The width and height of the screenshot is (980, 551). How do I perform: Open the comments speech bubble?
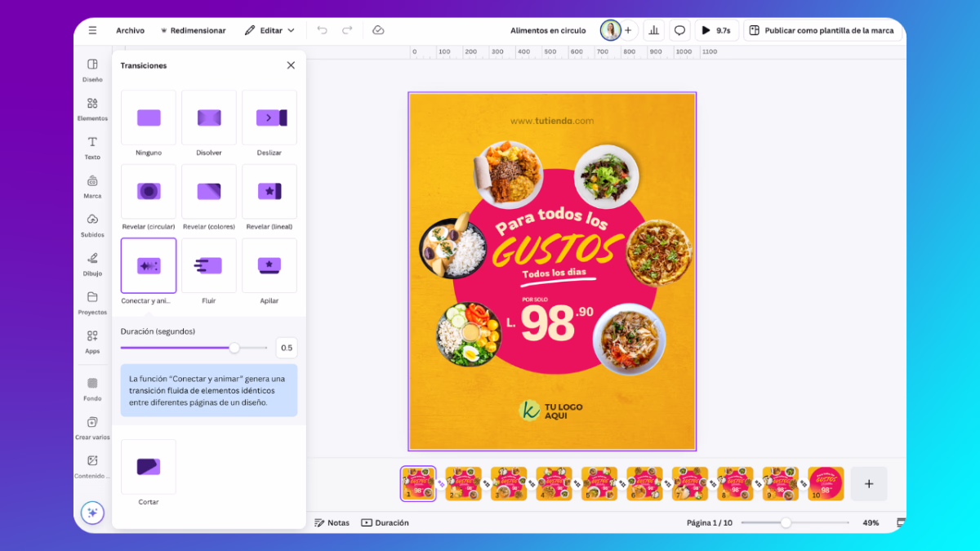pos(679,30)
